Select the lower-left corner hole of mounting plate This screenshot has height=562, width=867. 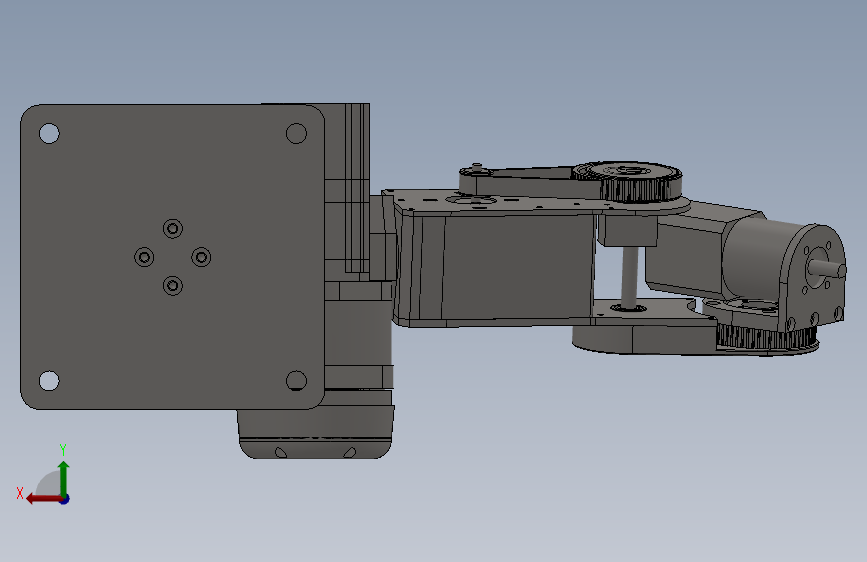(x=49, y=381)
